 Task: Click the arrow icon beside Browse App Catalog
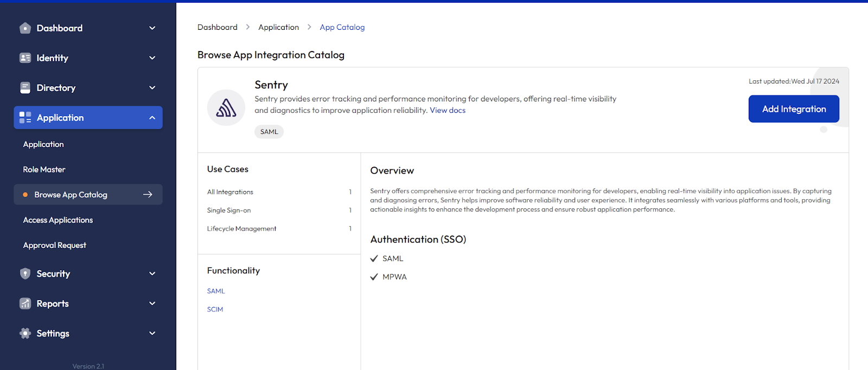click(x=148, y=195)
